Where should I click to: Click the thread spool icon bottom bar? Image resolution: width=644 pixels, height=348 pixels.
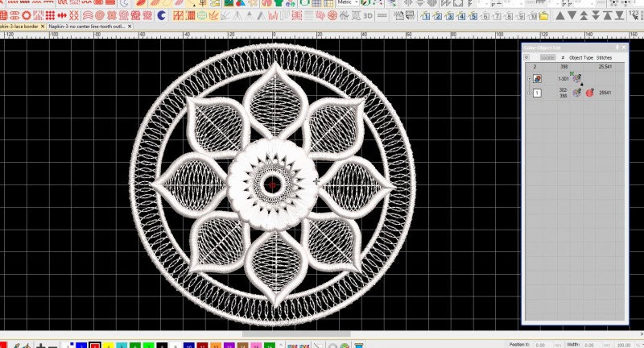pyautogui.click(x=359, y=346)
